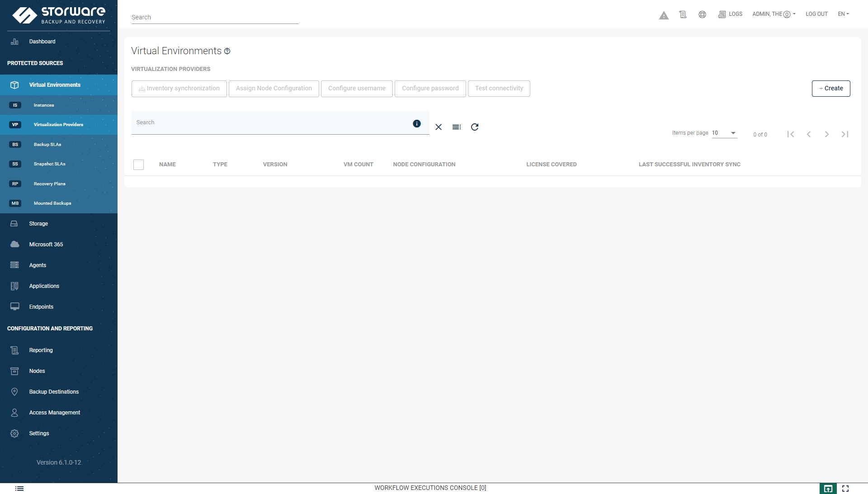The height and width of the screenshot is (494, 868).
Task: Open Backup SLAs in the sidebar
Action: click(x=47, y=145)
